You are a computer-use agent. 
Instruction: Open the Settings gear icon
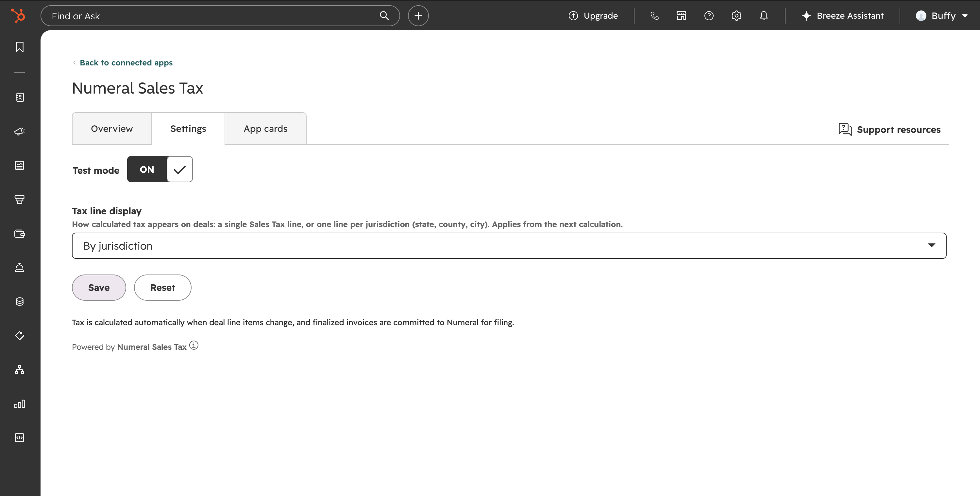(736, 16)
